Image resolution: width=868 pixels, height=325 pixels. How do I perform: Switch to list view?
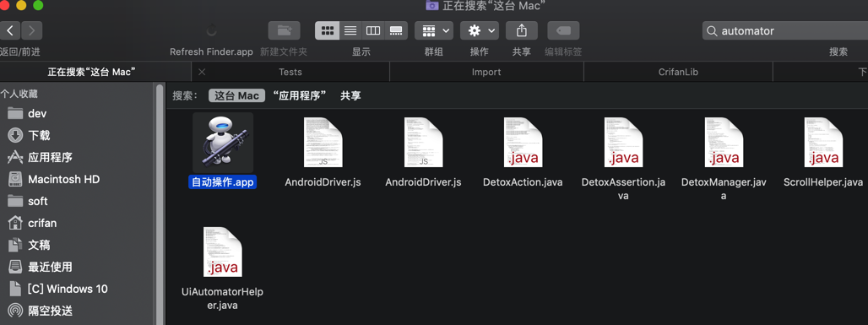pos(350,30)
